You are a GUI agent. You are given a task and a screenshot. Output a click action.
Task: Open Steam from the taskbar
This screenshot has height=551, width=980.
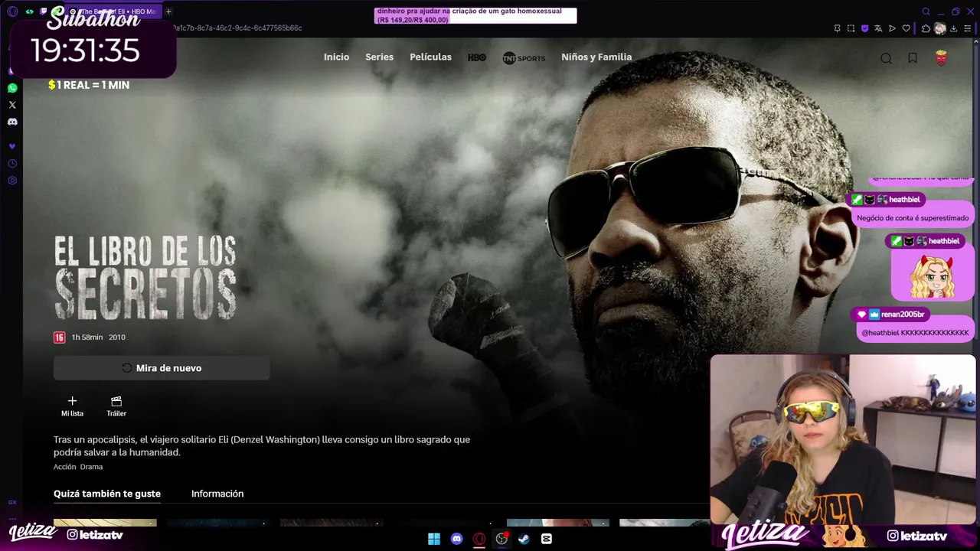(x=524, y=539)
